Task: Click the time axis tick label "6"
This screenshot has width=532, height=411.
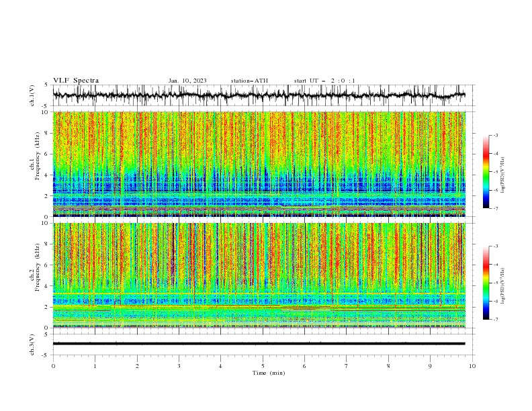Action: (304, 366)
